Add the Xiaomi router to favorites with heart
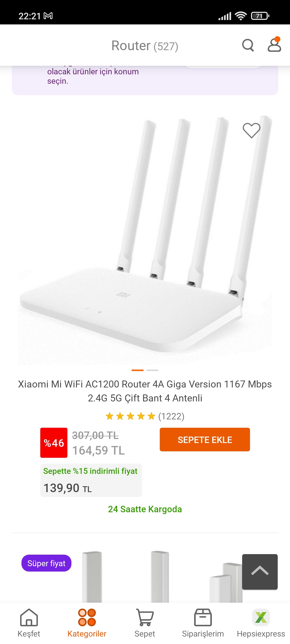290x644 pixels. (252, 130)
